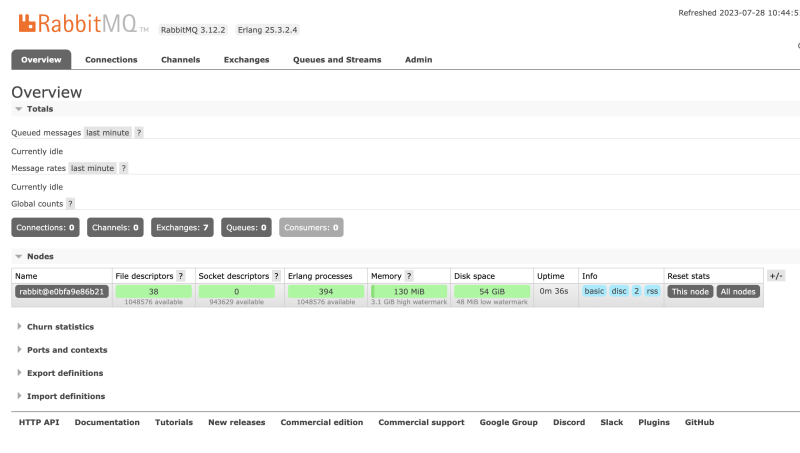Click help icon next to Message rates
The width and height of the screenshot is (800, 453).
(x=124, y=168)
